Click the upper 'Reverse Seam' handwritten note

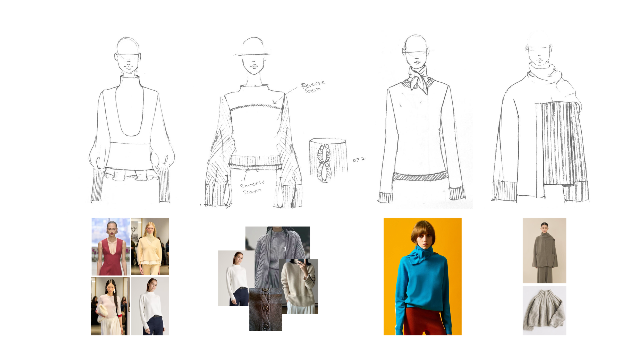[313, 87]
